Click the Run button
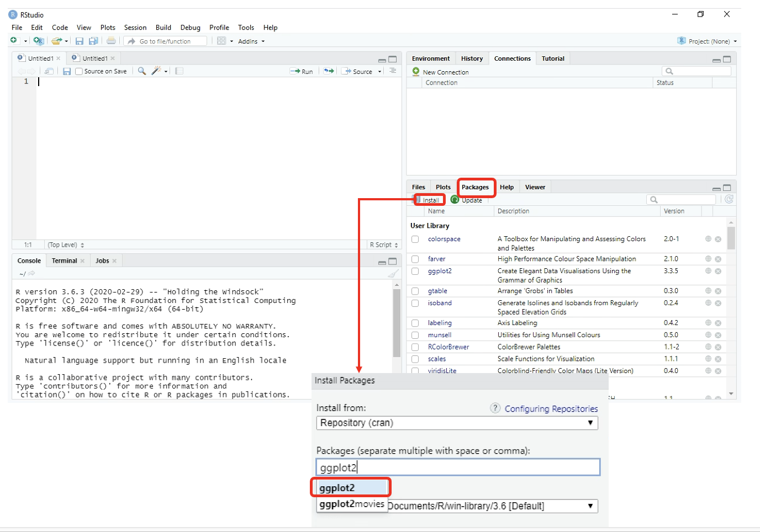Image resolution: width=760 pixels, height=532 pixels. (302, 72)
